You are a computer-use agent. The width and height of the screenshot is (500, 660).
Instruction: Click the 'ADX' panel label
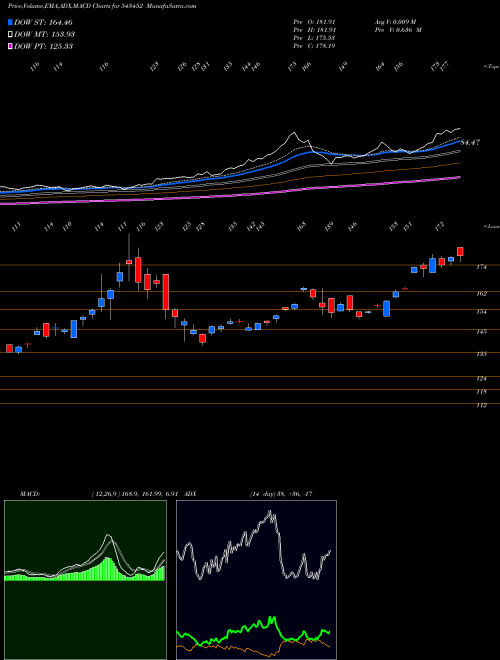[190, 494]
